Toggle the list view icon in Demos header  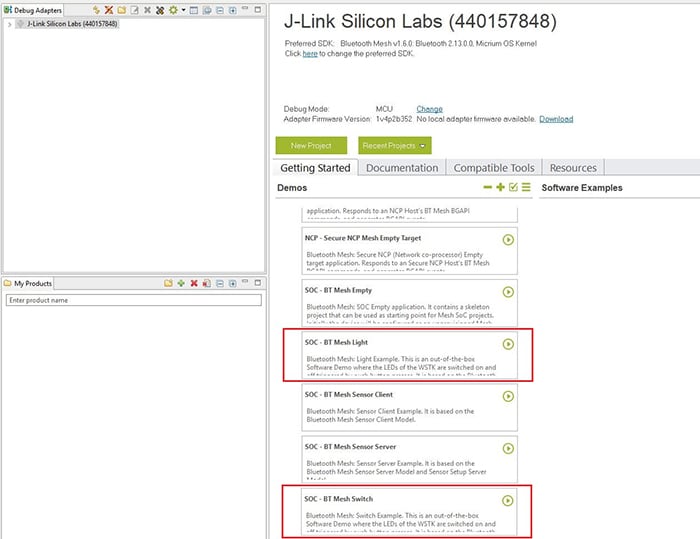coord(526,188)
